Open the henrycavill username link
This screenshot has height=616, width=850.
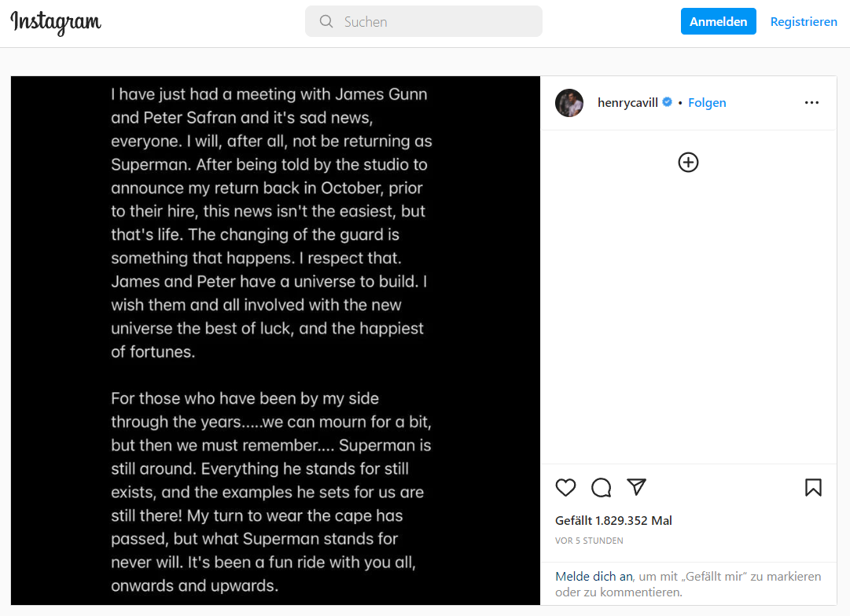627,102
